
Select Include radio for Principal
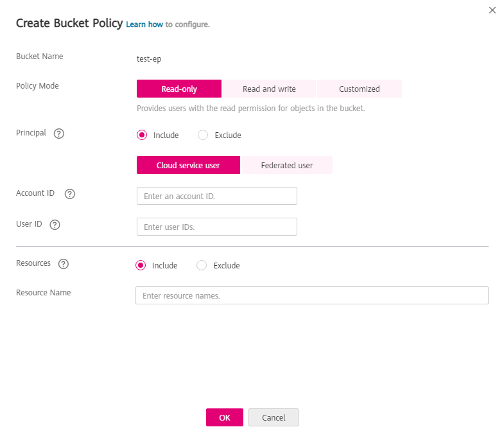click(142, 135)
